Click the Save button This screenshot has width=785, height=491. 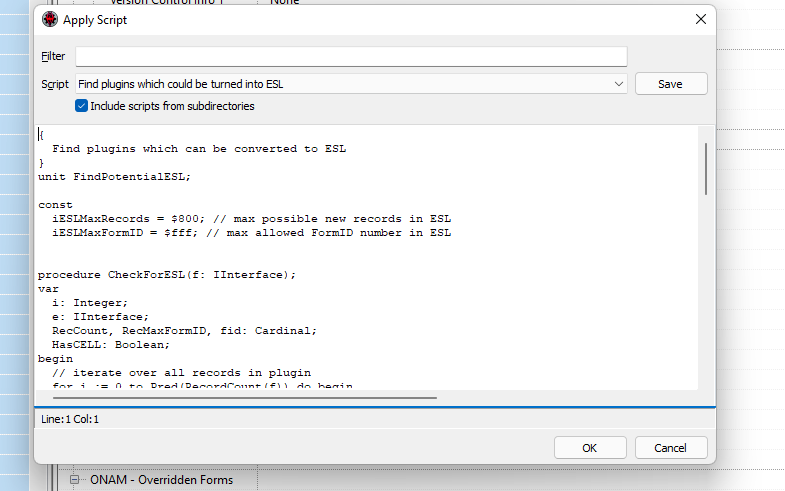671,84
